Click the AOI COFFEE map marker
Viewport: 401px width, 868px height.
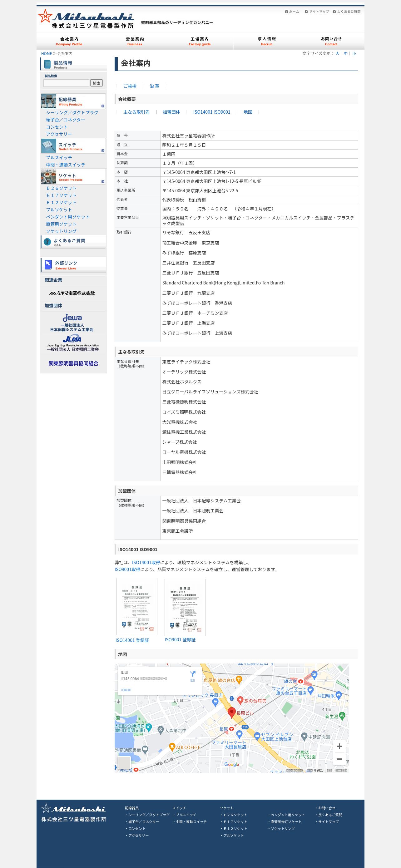[172, 747]
